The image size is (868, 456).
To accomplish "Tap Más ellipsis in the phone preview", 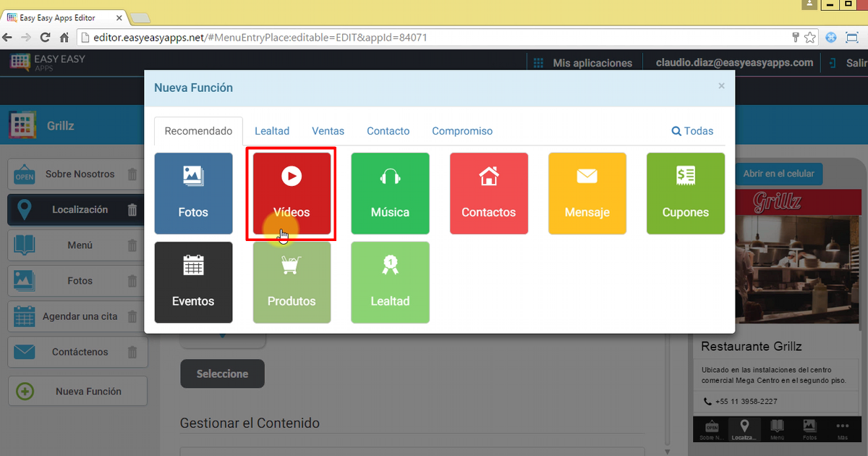I will tap(842, 429).
